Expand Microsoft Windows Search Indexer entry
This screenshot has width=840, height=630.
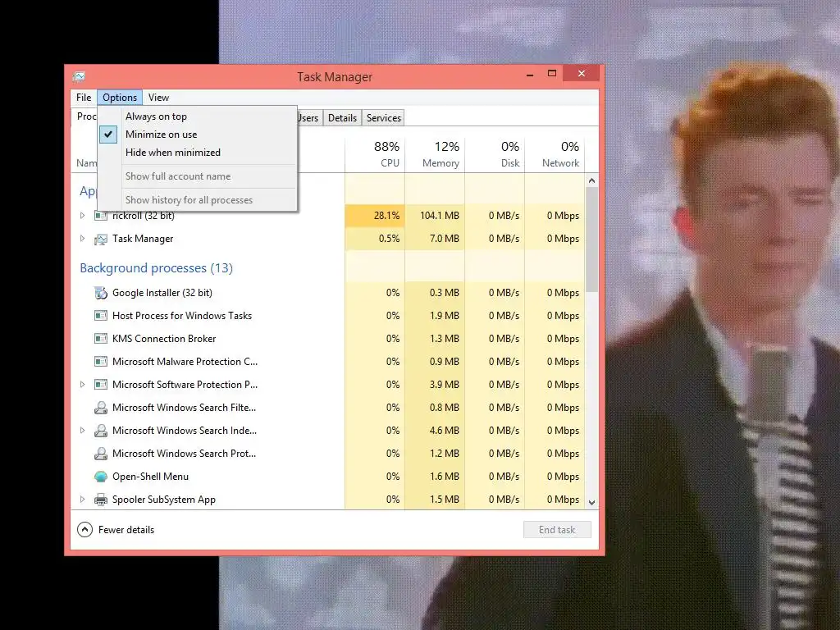click(x=83, y=430)
